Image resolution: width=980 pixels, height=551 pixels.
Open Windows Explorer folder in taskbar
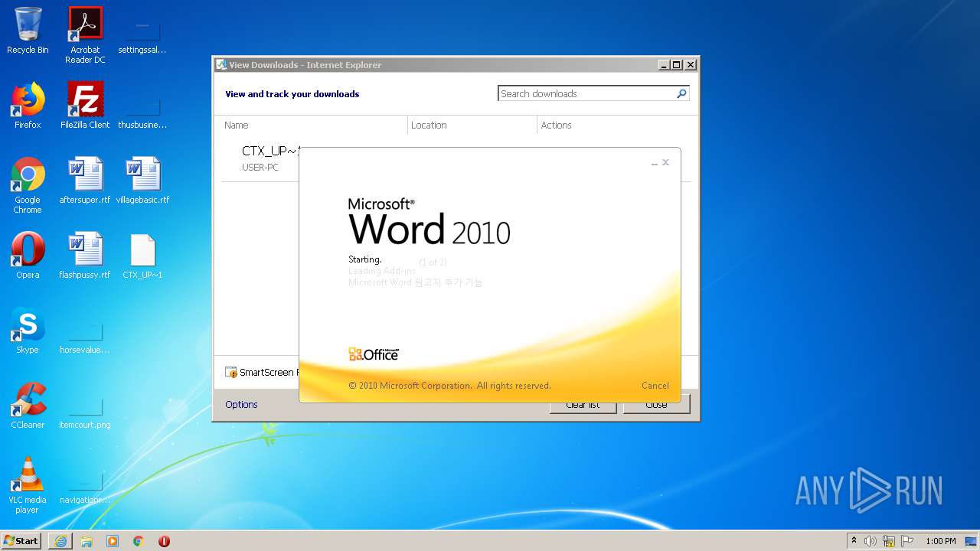[87, 541]
